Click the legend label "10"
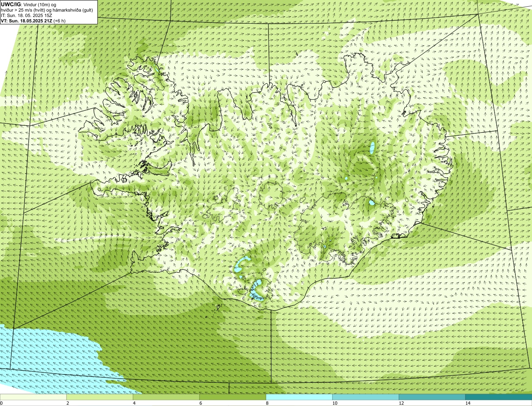This screenshot has height=406, width=532. click(x=334, y=403)
